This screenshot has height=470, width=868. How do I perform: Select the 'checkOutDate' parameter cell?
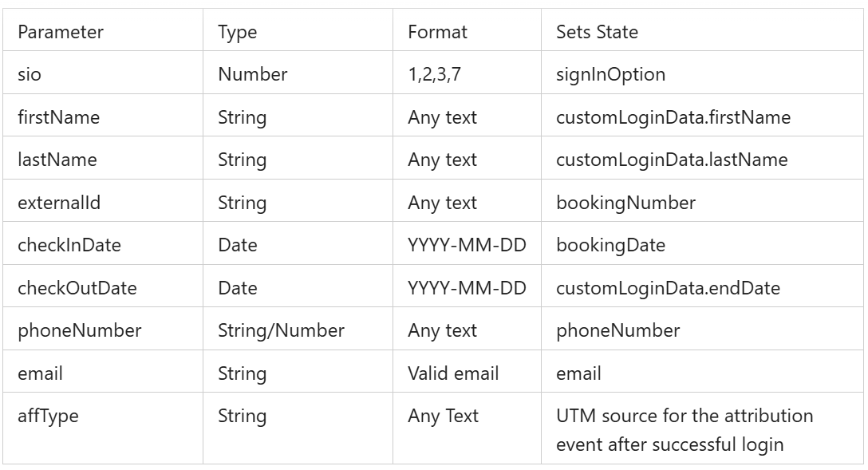[77, 288]
